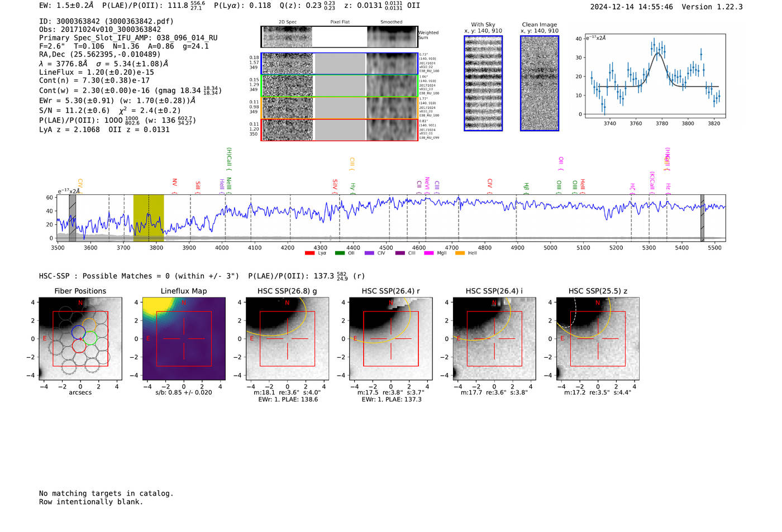782x532 pixels.
Task: Click the LyA z = 2.1068 text line
Action: click(104, 130)
